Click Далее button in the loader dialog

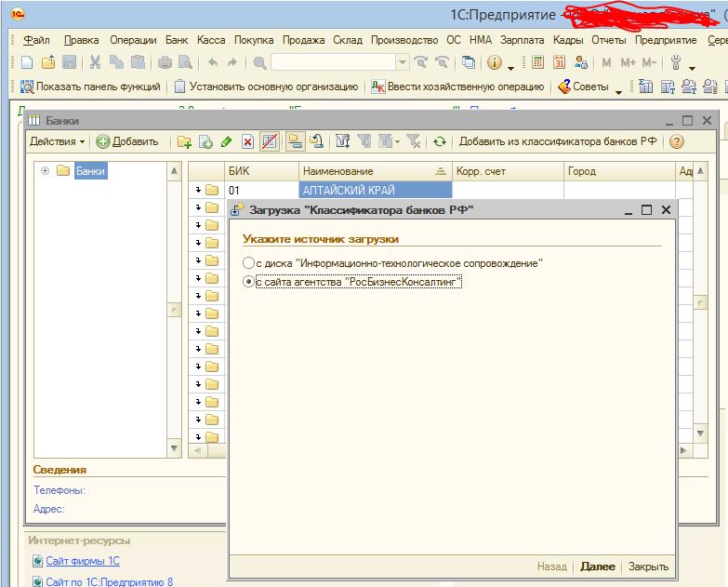point(598,567)
